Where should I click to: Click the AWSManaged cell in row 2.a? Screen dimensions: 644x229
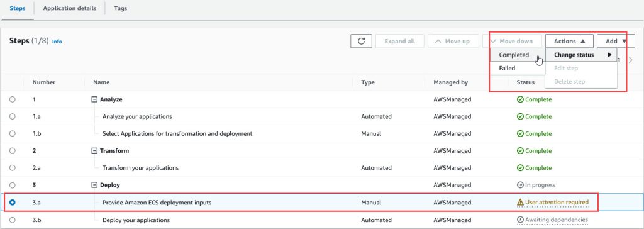pyautogui.click(x=452, y=168)
